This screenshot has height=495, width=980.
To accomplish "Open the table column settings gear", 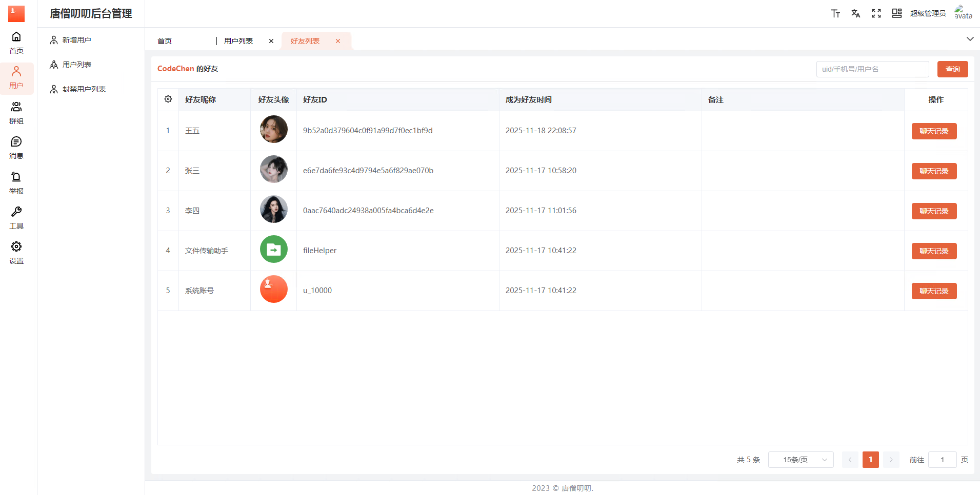I will tap(168, 99).
